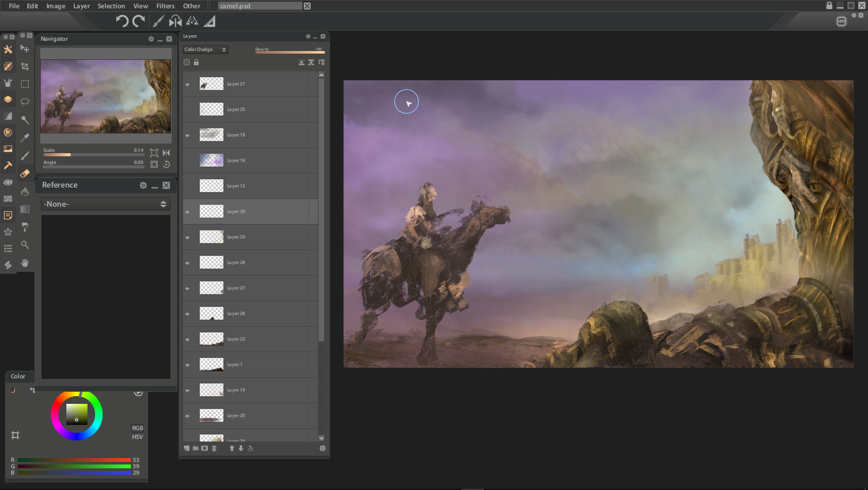Image resolution: width=868 pixels, height=490 pixels.
Task: Select the eyedropper tool
Action: [x=25, y=138]
